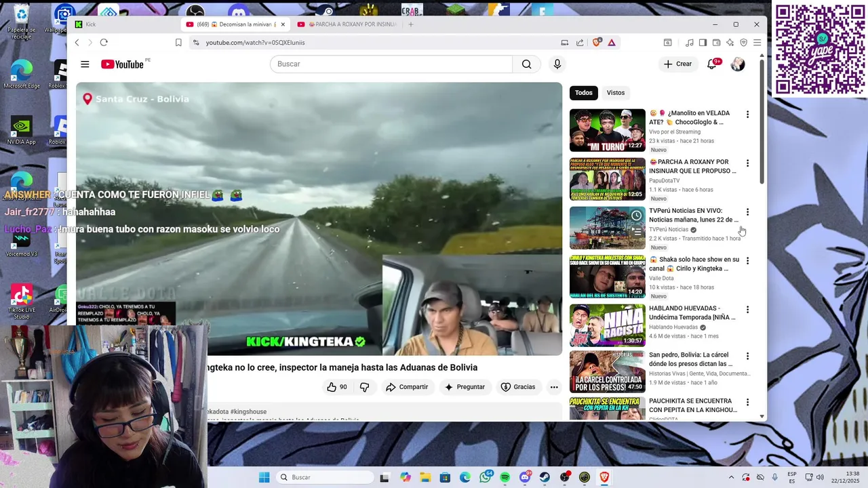Click the Windows taskbar Buscar box
This screenshot has width=868, height=488.
tap(325, 477)
